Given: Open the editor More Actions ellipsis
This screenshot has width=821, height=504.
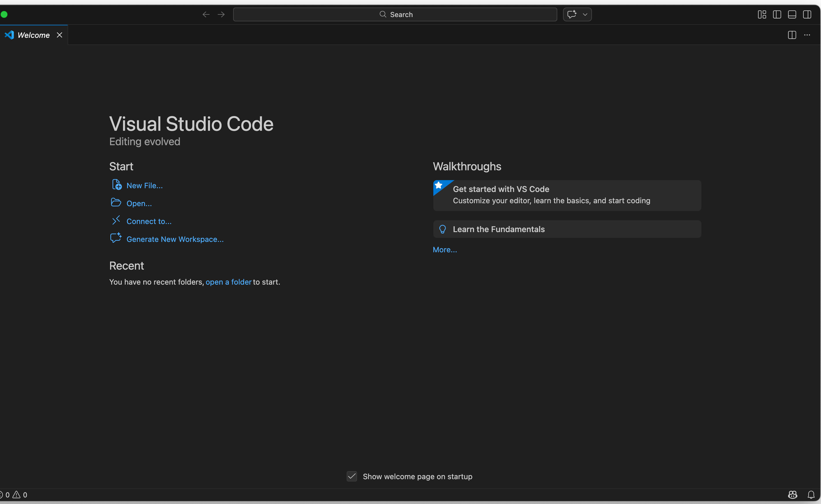Looking at the screenshot, I should 807,35.
